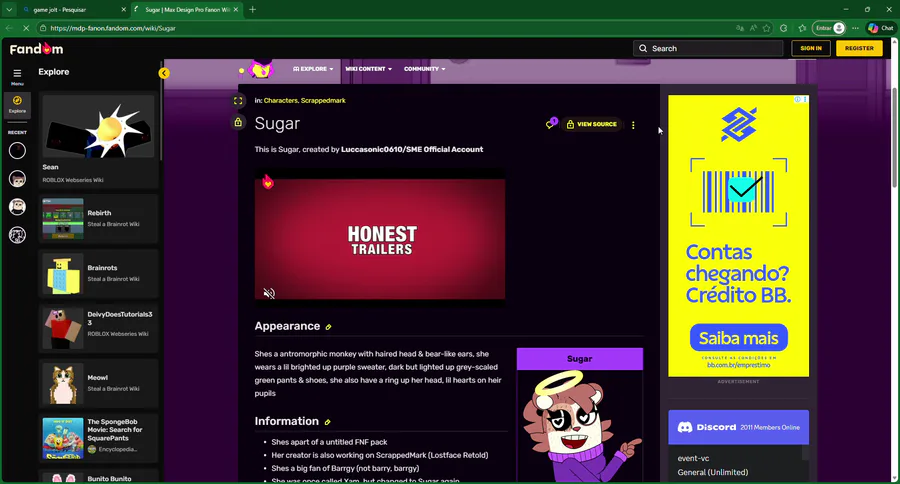Open the browser translate page icon

[740, 28]
